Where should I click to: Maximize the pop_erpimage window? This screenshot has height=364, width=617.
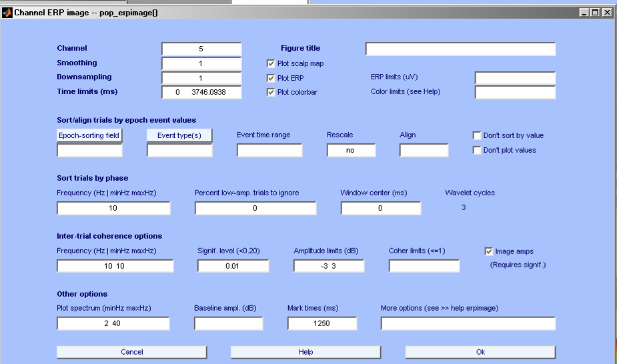click(596, 13)
